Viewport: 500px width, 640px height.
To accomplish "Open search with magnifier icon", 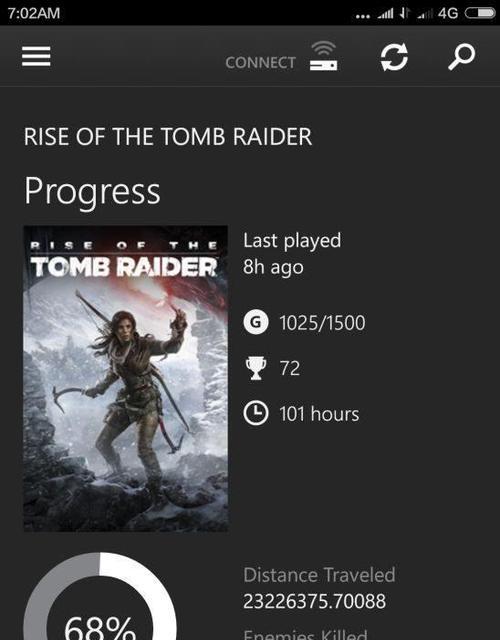I will [x=462, y=57].
